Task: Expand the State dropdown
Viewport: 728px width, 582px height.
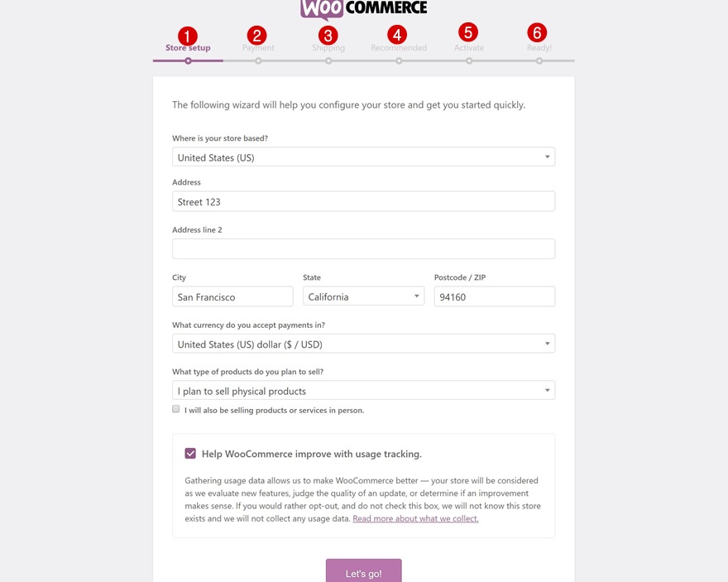Action: [x=363, y=296]
